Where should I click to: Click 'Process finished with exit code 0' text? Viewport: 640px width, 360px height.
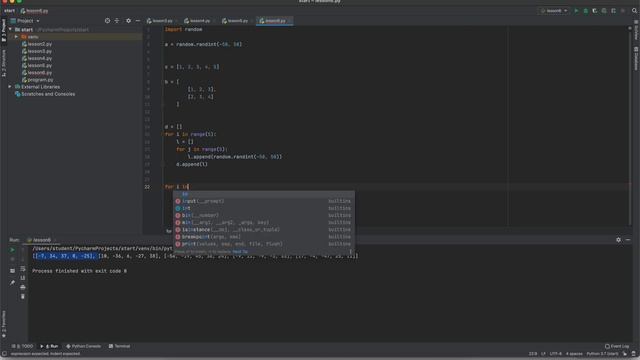point(80,271)
